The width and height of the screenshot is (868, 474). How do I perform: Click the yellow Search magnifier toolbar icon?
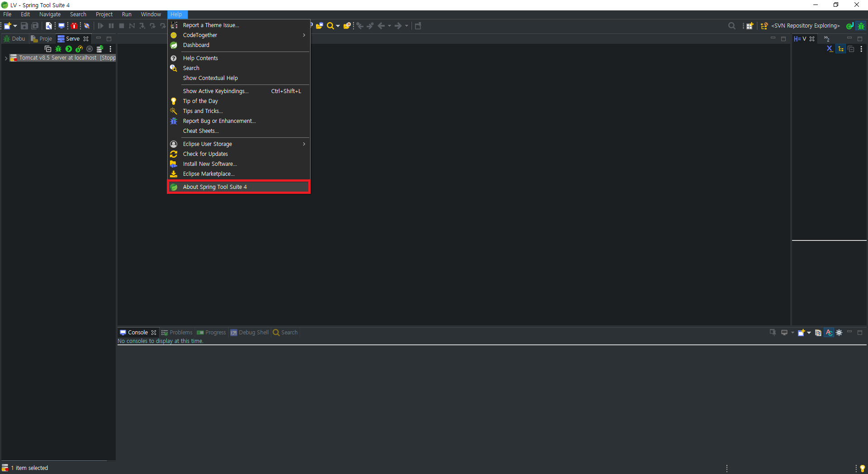point(330,26)
